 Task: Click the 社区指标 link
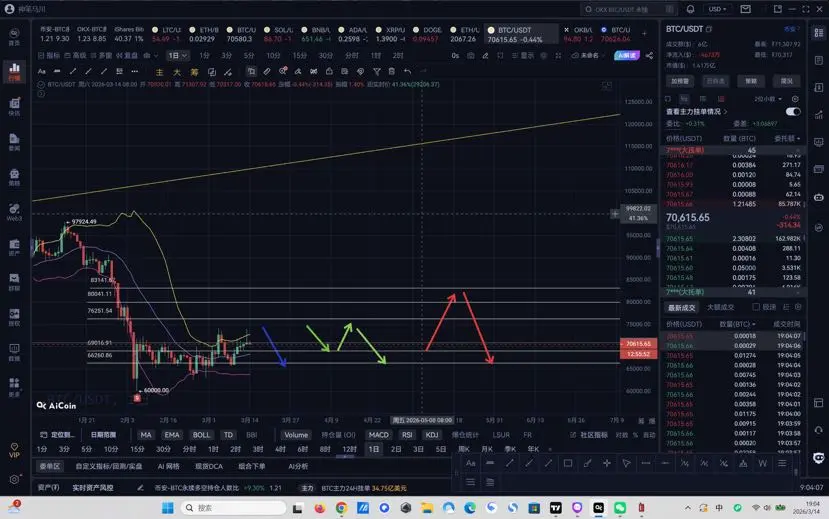[x=588, y=435]
